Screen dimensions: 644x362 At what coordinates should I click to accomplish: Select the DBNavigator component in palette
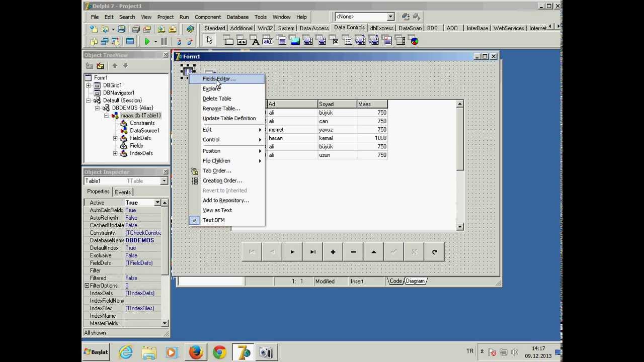(242, 41)
